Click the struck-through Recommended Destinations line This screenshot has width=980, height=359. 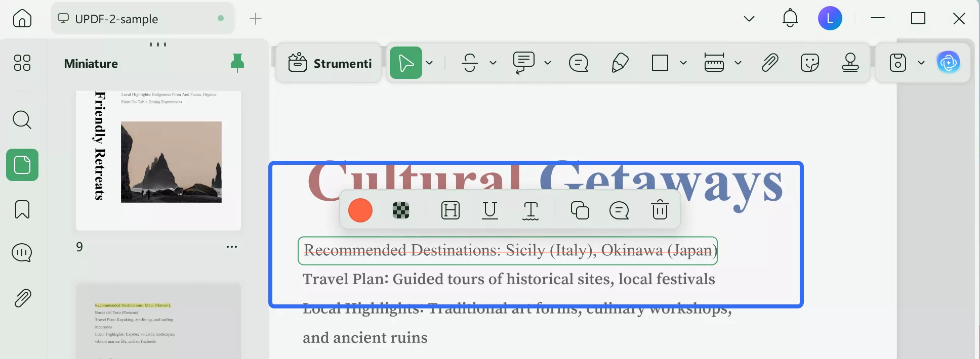coord(508,250)
